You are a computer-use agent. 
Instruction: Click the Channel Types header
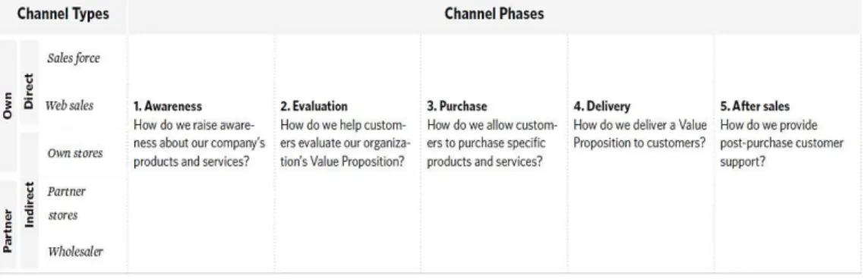(62, 14)
